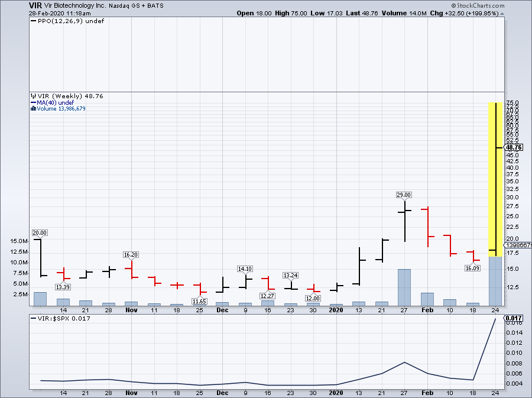The width and height of the screenshot is (532, 398).
Task: Click the VIR ticker symbol in the header
Action: (35, 5)
